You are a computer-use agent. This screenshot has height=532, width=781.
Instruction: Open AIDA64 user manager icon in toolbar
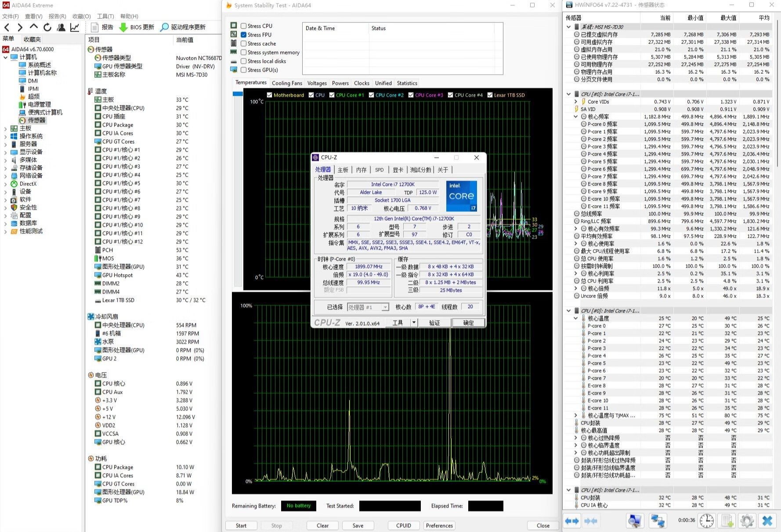pos(61,27)
